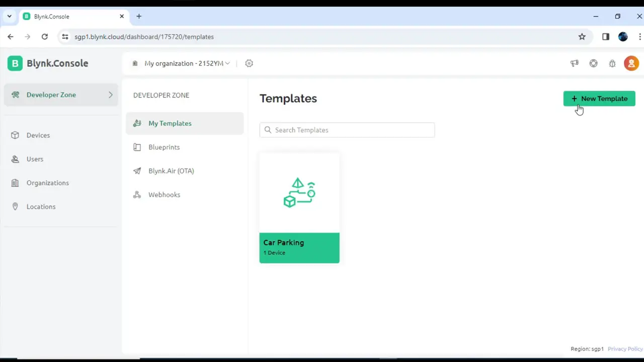Open the bug report icon
644x362 pixels.
click(x=612, y=63)
